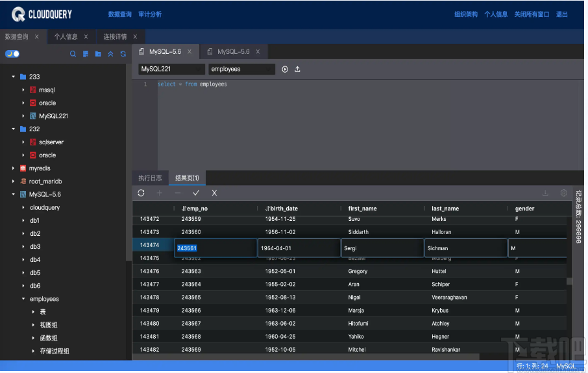Cancel edits with the X icon in result toolbar
The image size is (588, 373).
pyautogui.click(x=214, y=193)
